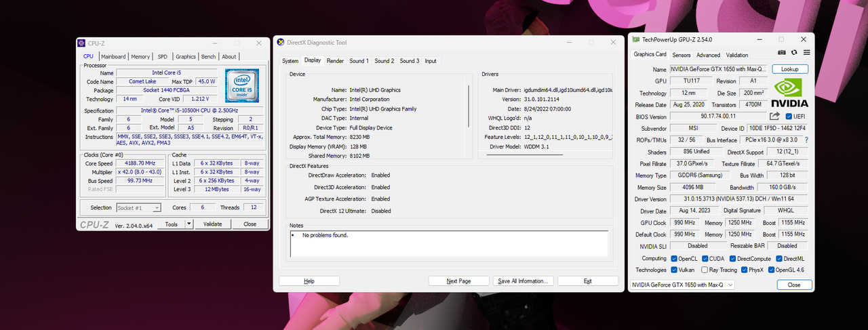
Task: Open the About tab in CPU-Z
Action: point(229,57)
